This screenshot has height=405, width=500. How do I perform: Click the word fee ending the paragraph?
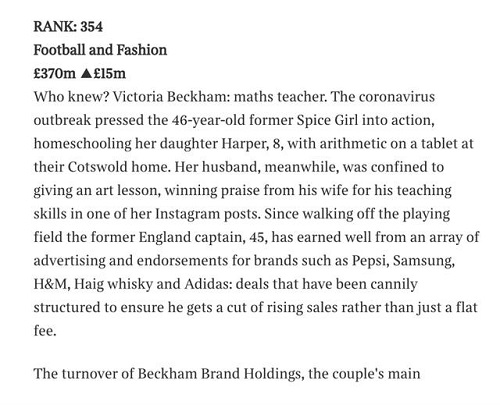(43, 331)
